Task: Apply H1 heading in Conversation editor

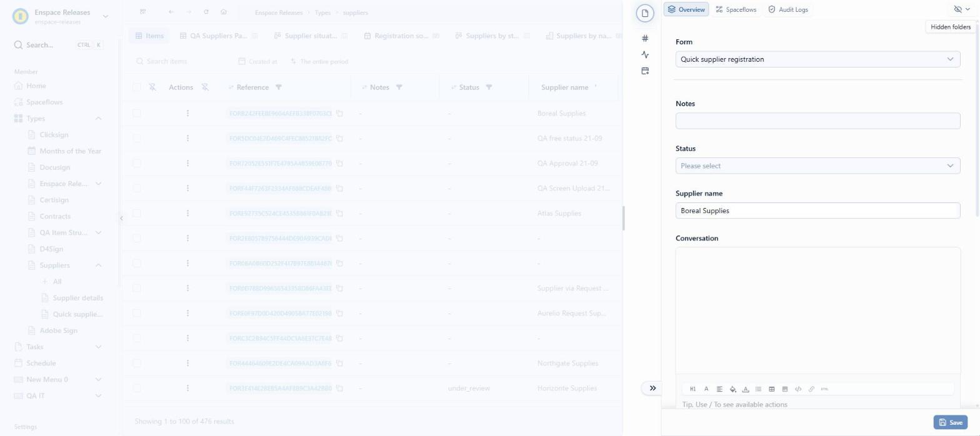Action: [692, 389]
